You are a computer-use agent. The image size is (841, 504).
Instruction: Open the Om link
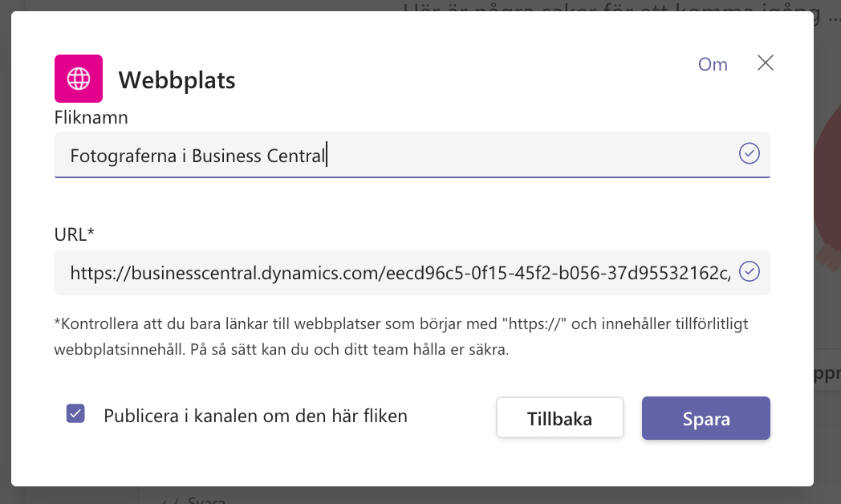click(x=713, y=64)
